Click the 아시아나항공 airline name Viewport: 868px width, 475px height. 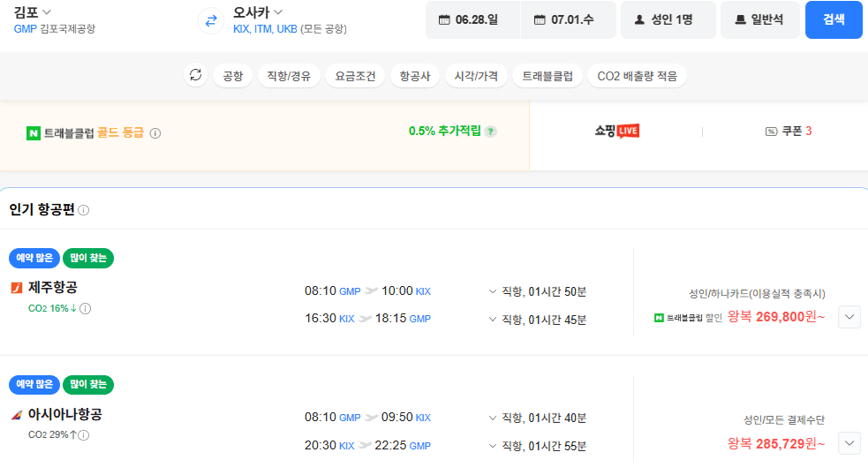click(65, 414)
